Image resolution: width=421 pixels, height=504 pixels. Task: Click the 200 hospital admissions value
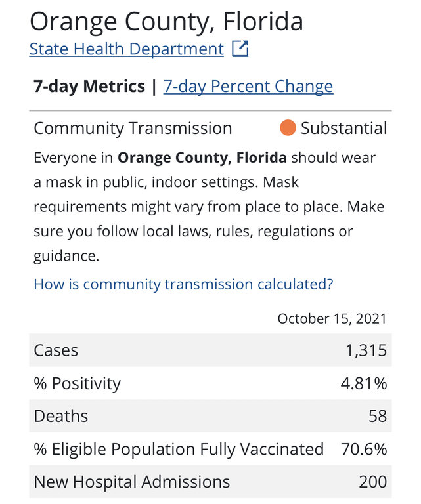pyautogui.click(x=372, y=482)
